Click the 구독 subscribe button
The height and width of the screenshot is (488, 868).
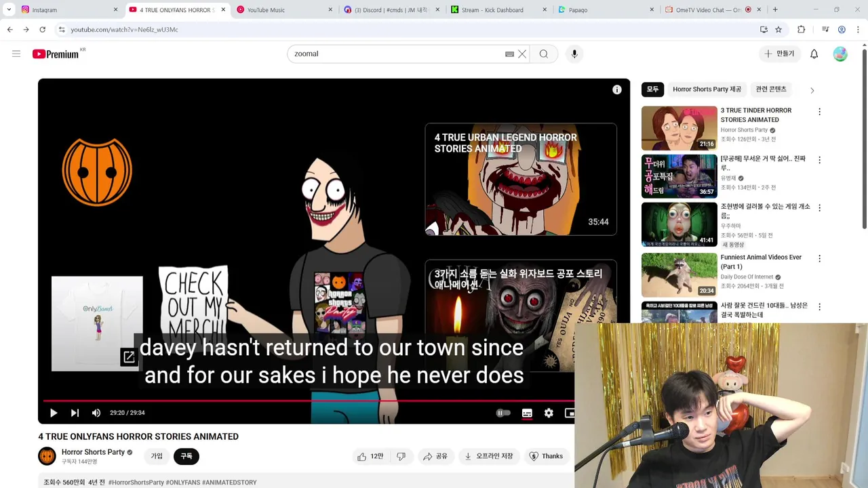pyautogui.click(x=186, y=457)
